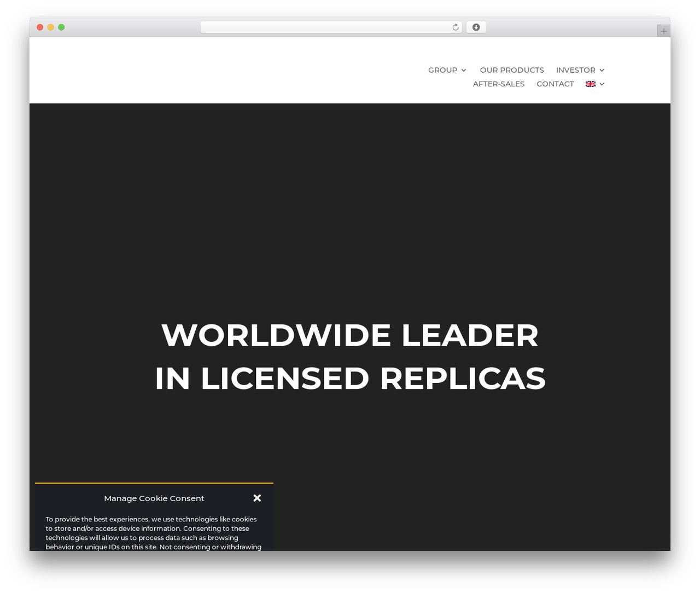Click the cookie text starting 'To provide the best experiences'
700x593 pixels.
pos(154,533)
